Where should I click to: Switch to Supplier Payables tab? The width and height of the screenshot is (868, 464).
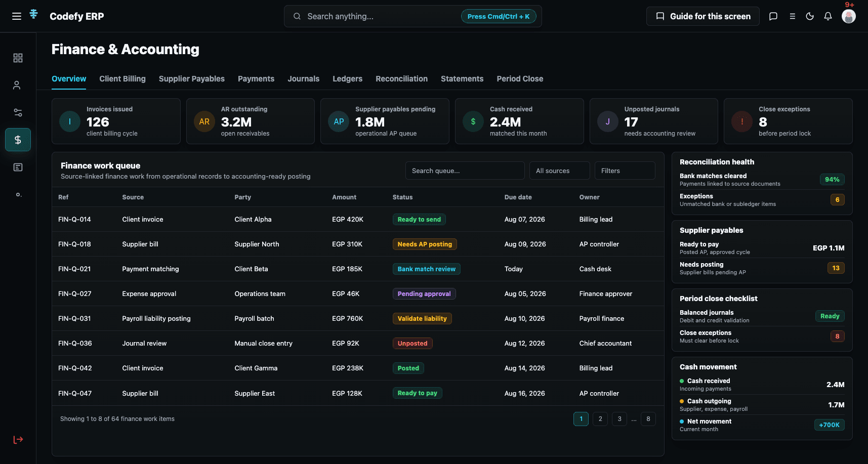tap(192, 79)
